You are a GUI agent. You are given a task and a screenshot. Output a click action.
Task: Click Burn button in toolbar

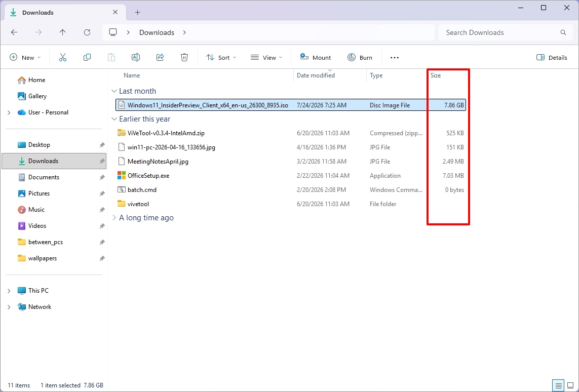click(x=360, y=58)
